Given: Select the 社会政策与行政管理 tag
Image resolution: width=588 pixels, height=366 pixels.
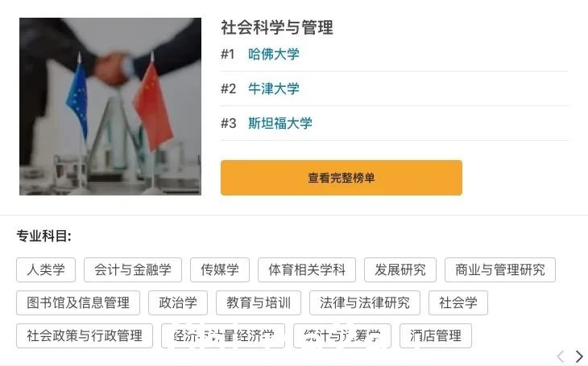Looking at the screenshot, I should point(85,335).
